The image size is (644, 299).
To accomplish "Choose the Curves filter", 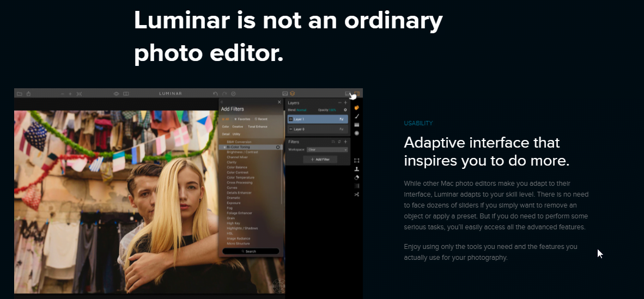I will coord(232,188).
